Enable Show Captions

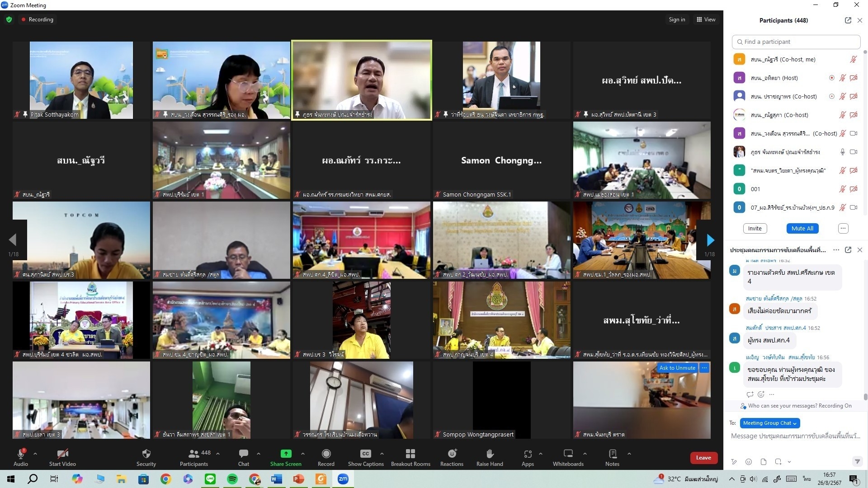point(365,454)
